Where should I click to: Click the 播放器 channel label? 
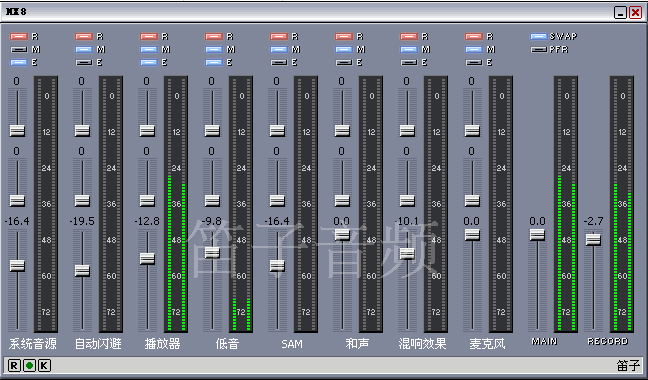(162, 344)
